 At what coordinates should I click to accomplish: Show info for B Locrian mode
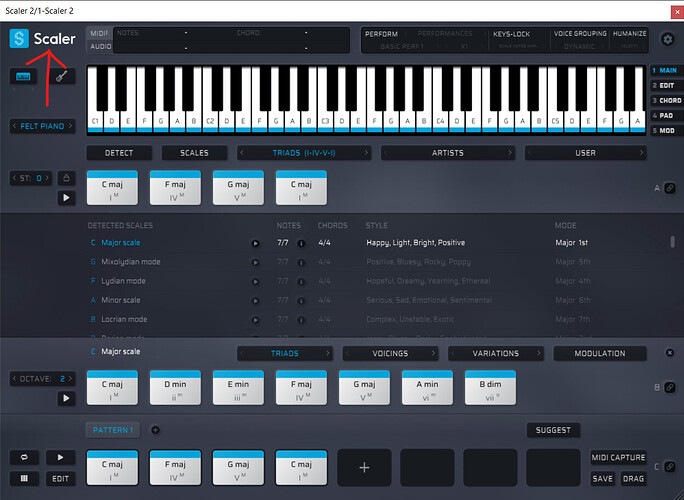(x=301, y=320)
